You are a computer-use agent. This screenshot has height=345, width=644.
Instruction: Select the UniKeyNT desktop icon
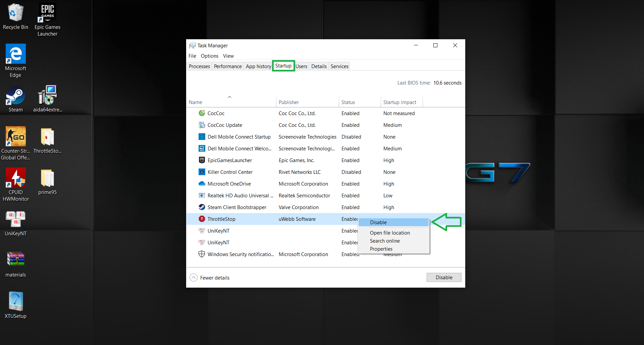pyautogui.click(x=15, y=223)
